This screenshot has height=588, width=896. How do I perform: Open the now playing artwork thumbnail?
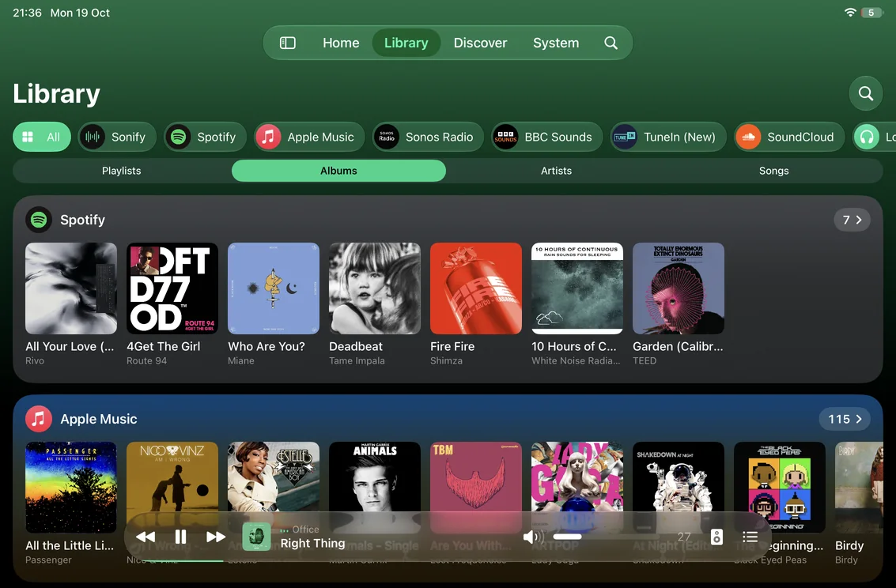256,537
